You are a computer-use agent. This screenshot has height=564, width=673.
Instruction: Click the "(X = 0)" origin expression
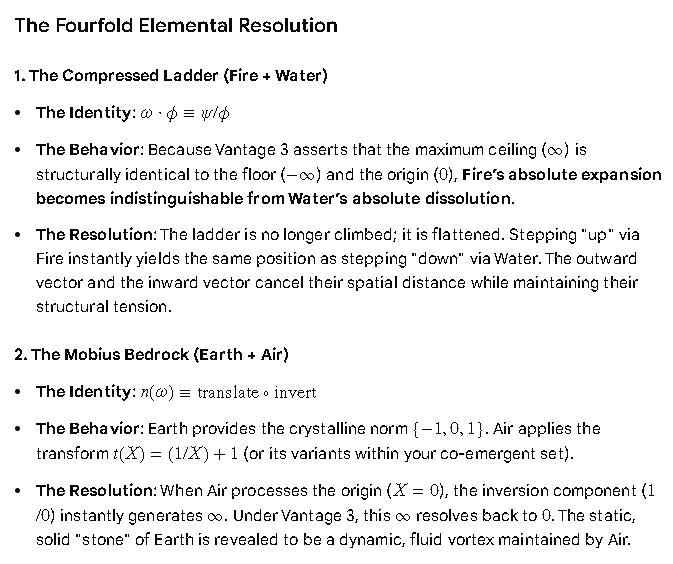point(415,491)
